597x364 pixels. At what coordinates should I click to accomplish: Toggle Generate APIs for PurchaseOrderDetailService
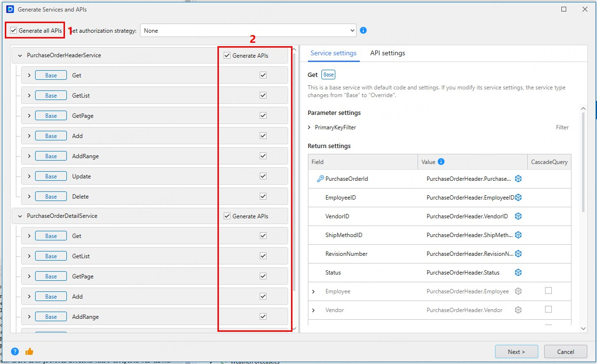click(227, 216)
